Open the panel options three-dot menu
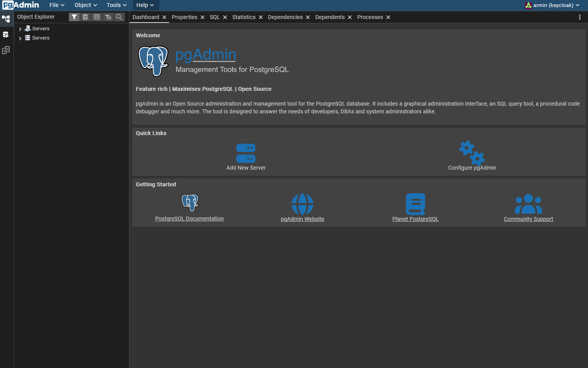This screenshot has height=368, width=588. (x=580, y=17)
